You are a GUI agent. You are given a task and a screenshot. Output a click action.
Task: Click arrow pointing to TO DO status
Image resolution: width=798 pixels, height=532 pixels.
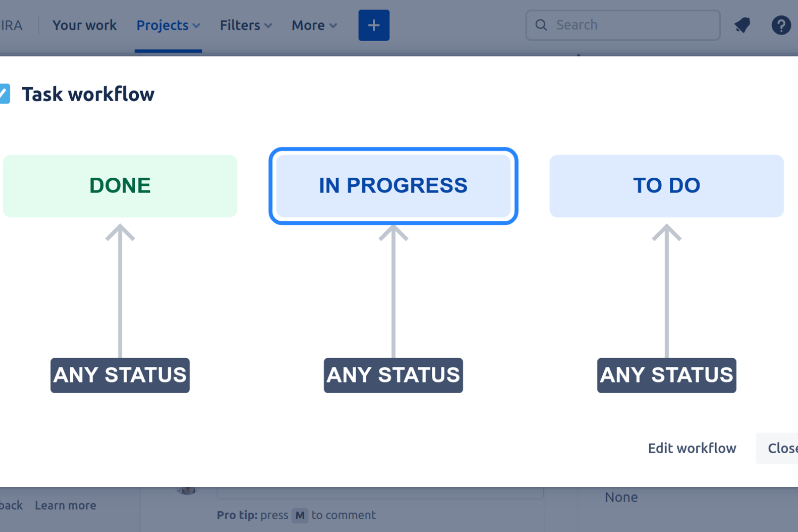667,290
